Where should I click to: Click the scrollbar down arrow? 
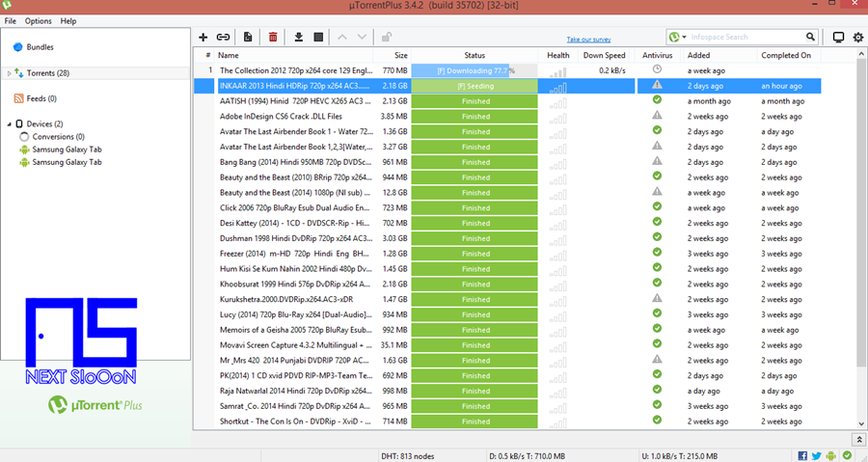[861, 423]
